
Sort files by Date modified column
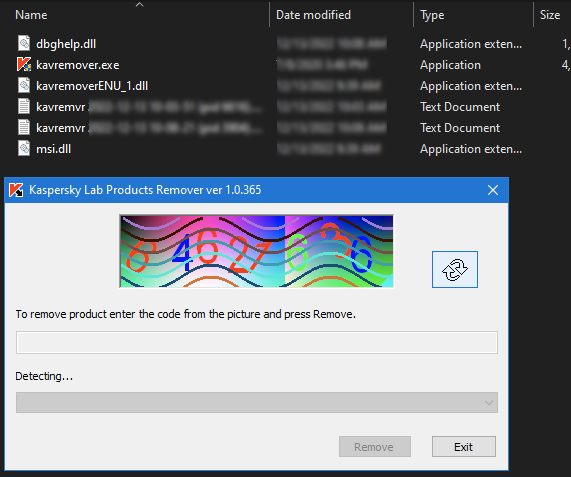pos(313,15)
